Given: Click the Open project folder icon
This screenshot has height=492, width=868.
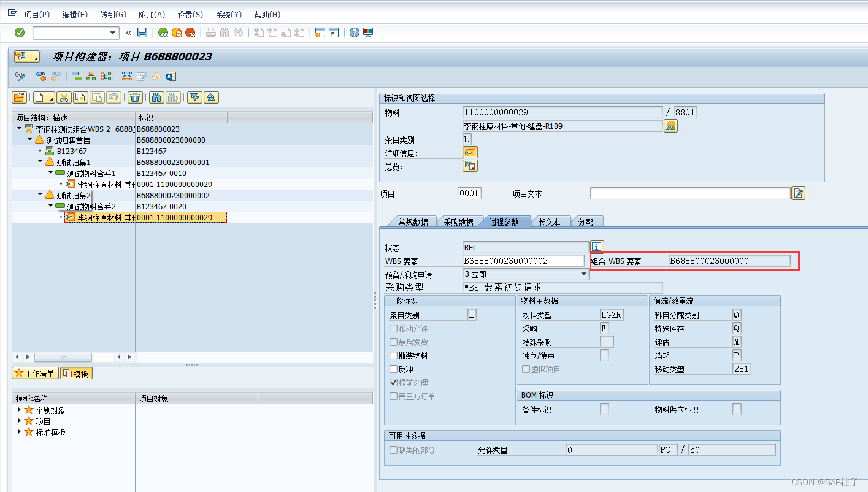Looking at the screenshot, I should coord(19,97).
